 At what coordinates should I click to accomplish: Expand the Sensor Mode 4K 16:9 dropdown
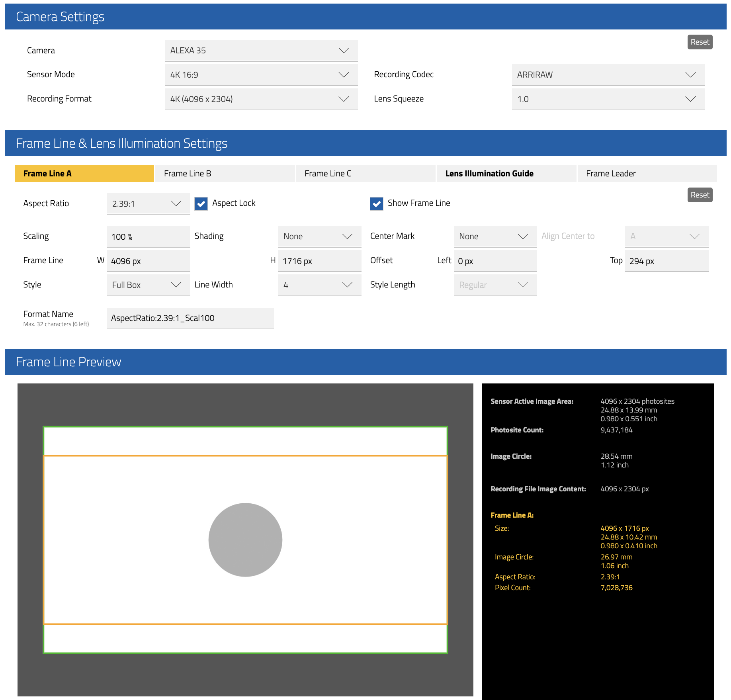tap(261, 75)
